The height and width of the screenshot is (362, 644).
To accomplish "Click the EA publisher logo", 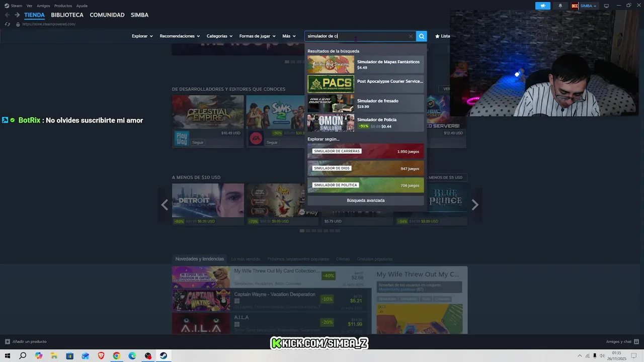I will click(256, 138).
